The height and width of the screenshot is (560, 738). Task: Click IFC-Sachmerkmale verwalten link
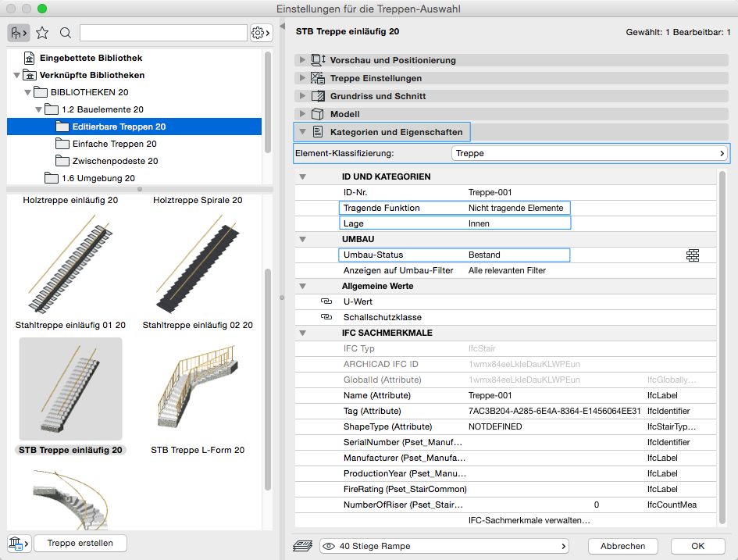click(529, 520)
